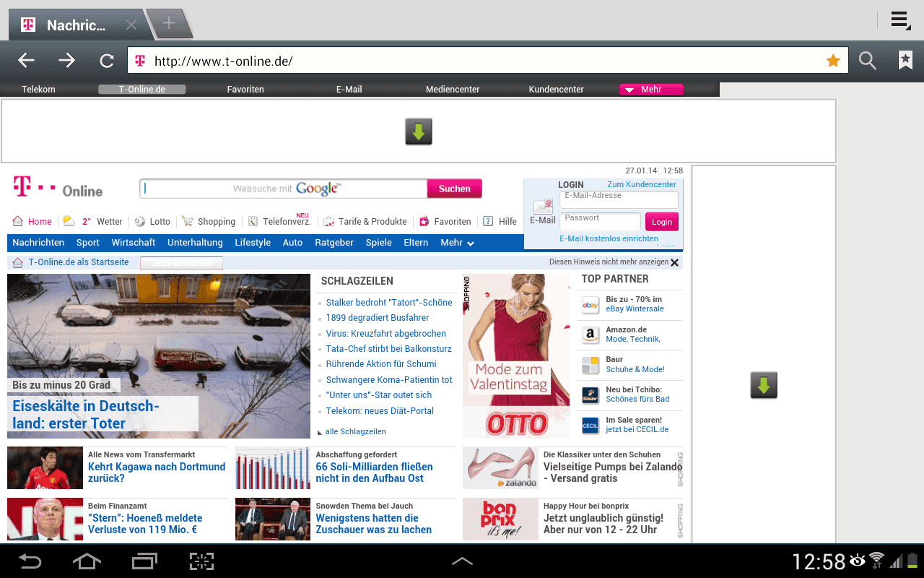Screen dimensions: 924x578
Task: Open Zum Kundencenter link
Action: pos(642,184)
